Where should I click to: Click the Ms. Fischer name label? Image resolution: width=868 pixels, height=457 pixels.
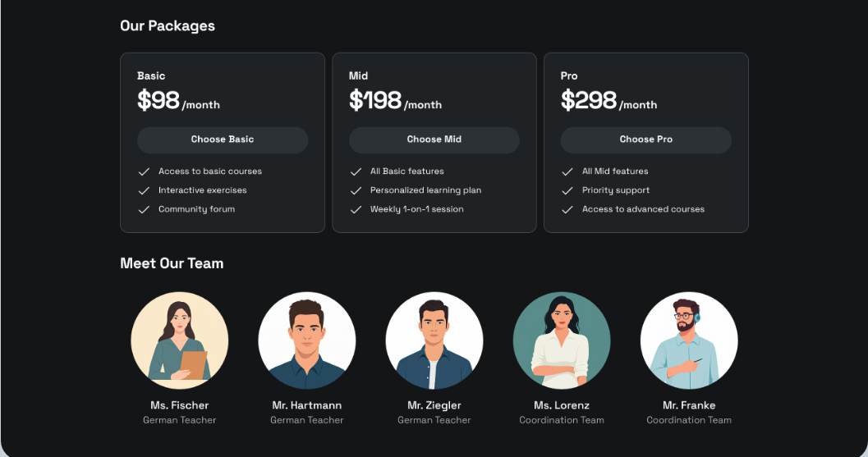coord(180,405)
